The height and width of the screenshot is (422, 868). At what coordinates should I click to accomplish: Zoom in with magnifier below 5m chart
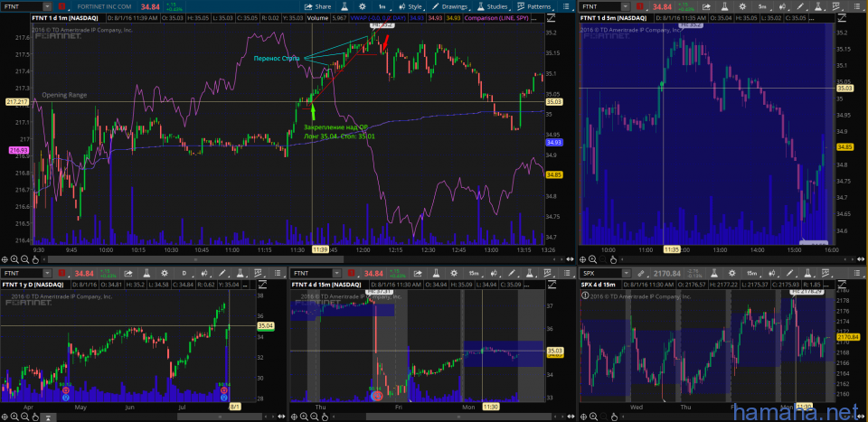(x=593, y=258)
